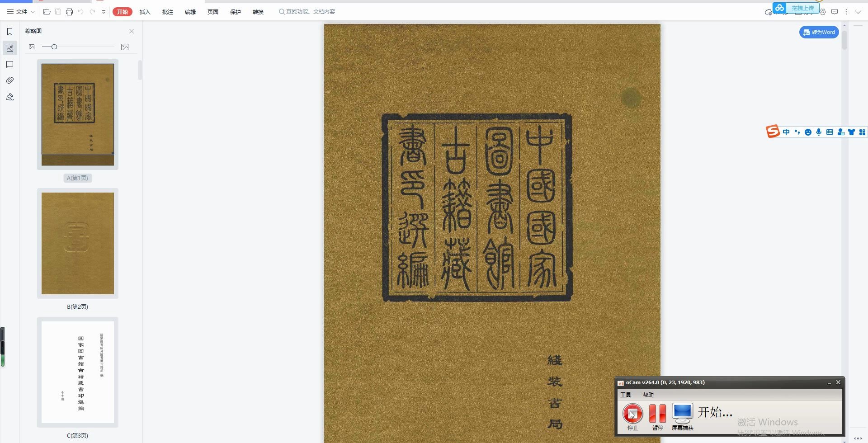Click the save icon in toolbar
This screenshot has width=868, height=443.
[58, 12]
